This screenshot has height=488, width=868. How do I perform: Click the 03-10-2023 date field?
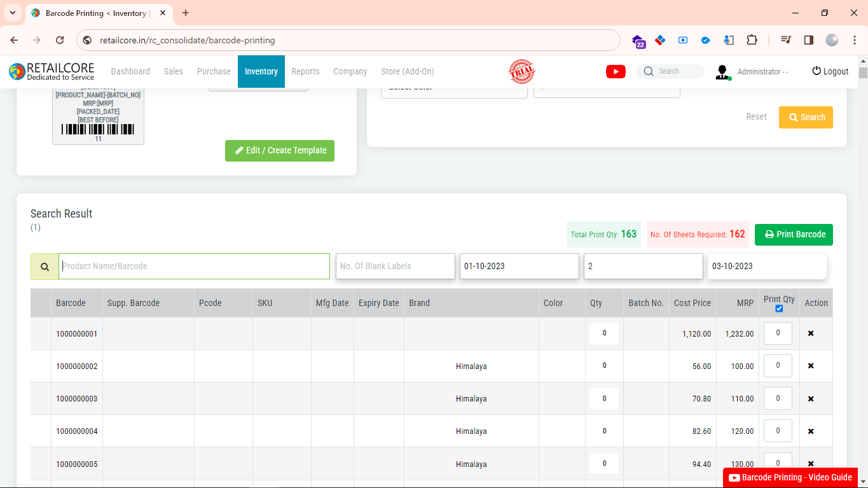768,266
